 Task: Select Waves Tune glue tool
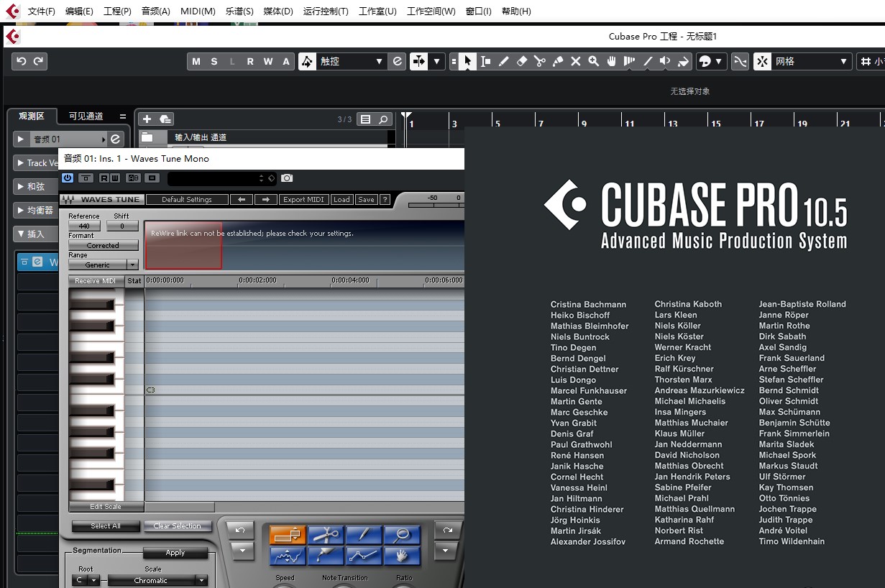pos(326,556)
